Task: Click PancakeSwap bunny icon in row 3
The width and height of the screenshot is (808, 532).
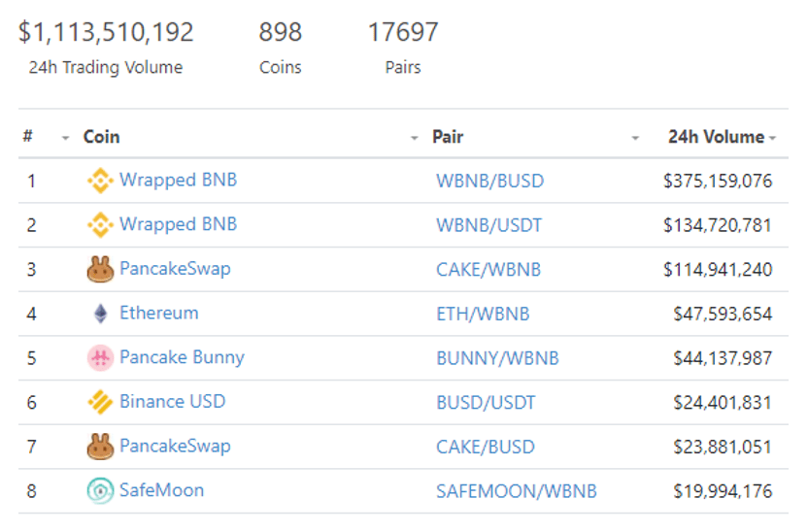Action: click(x=100, y=269)
